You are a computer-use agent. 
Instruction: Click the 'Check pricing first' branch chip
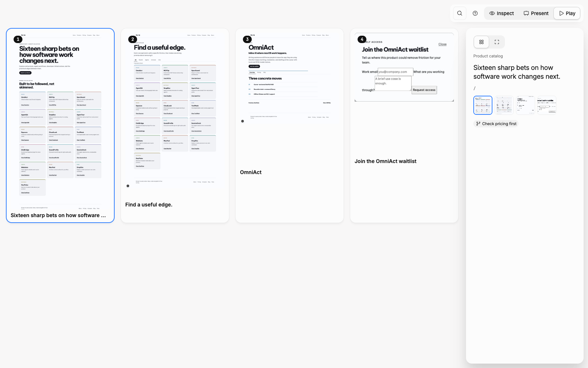click(496, 124)
